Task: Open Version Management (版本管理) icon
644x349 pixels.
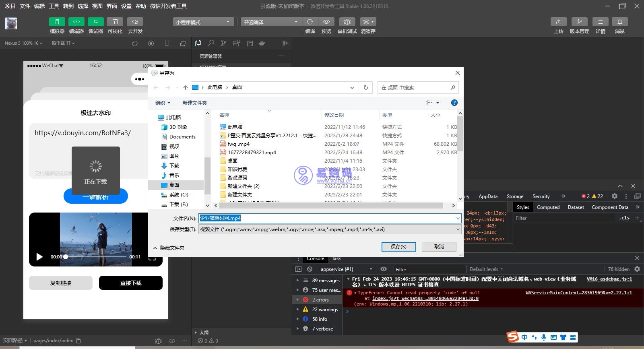Action: [579, 22]
